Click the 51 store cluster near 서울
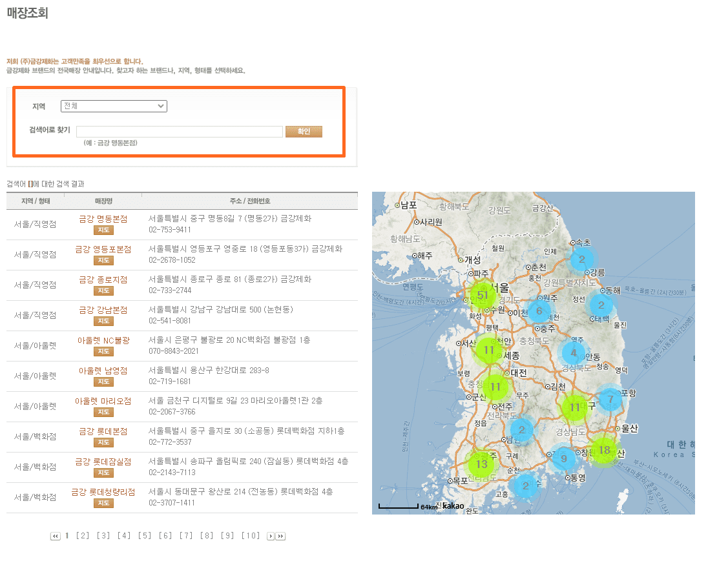This screenshot has height=561, width=728. pos(483,295)
